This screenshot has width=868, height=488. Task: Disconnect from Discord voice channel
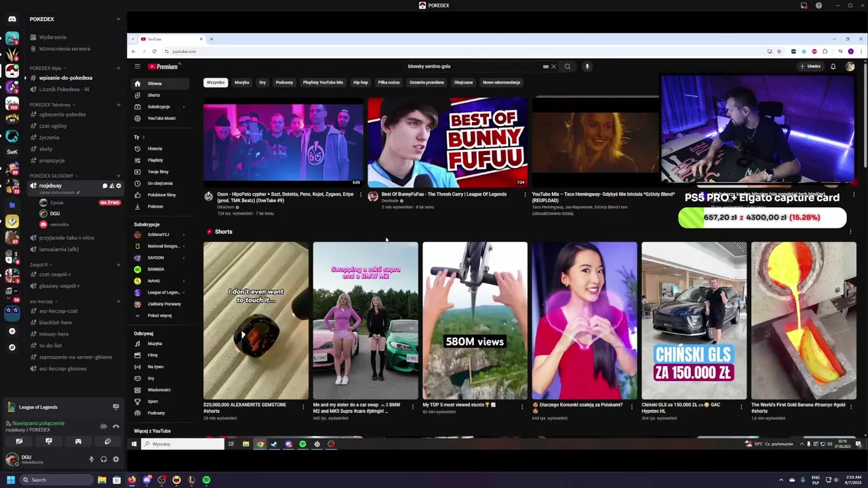(115, 426)
